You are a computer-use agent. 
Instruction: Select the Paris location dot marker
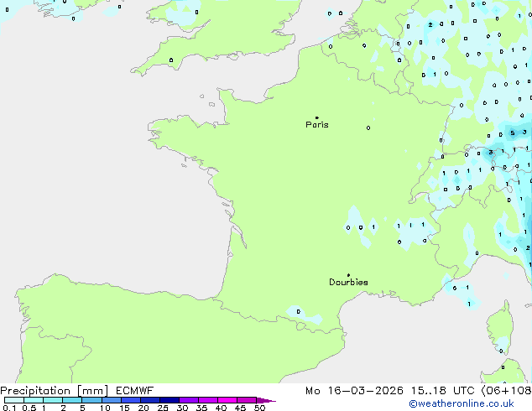coord(316,117)
